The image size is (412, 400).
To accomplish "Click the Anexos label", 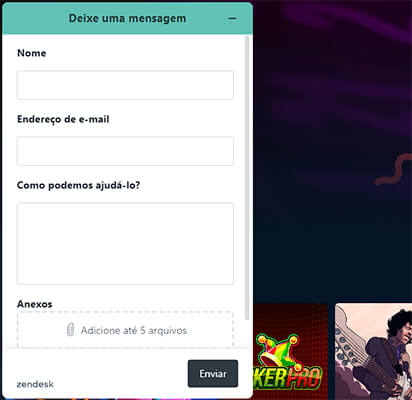I will tap(35, 304).
